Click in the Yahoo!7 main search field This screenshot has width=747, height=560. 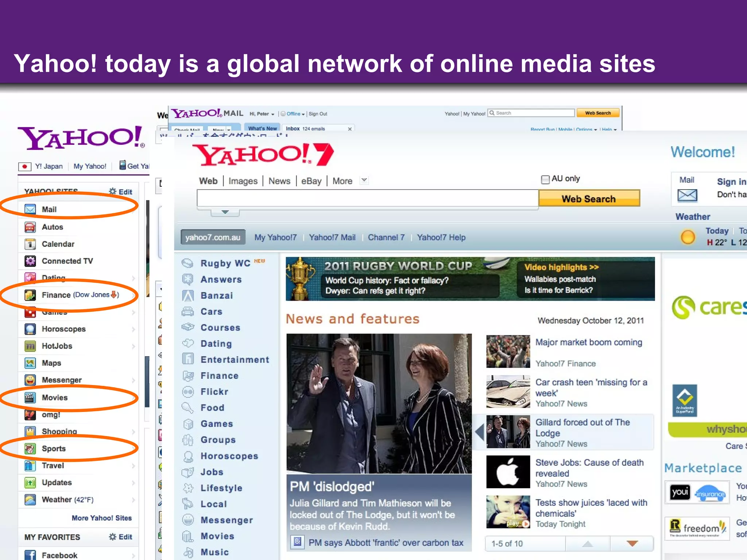[x=368, y=198]
